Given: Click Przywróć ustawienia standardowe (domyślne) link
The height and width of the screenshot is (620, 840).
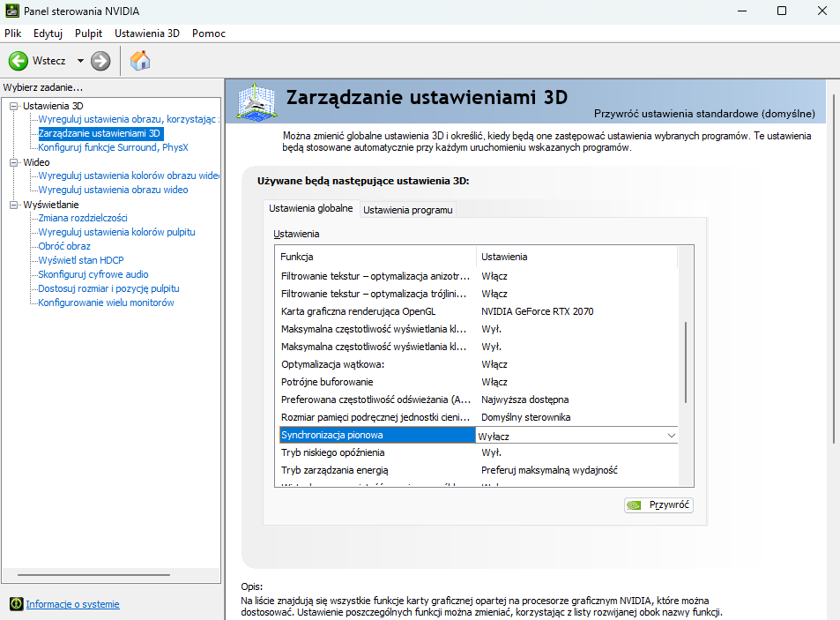Looking at the screenshot, I should 704,114.
